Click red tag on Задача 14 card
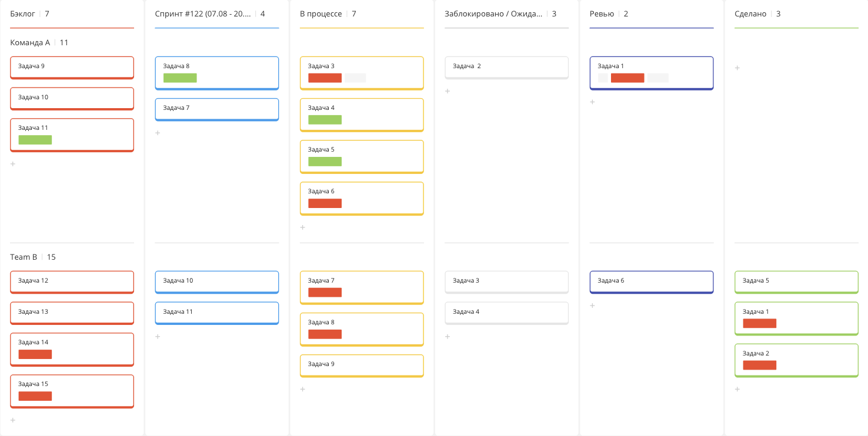 click(35, 354)
